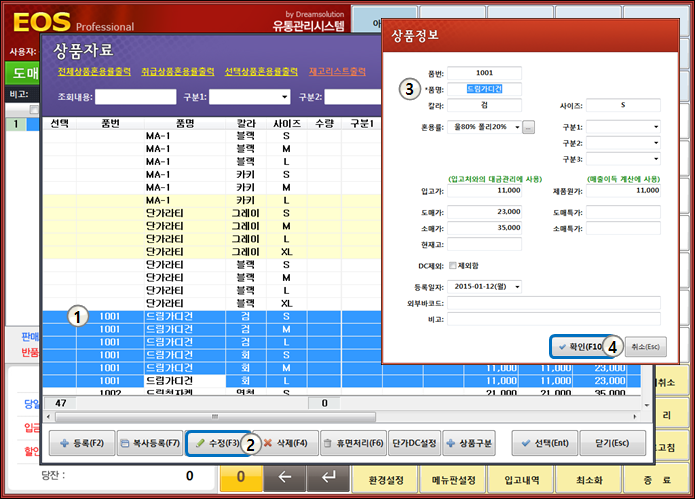Click the horizontal scrollbar of product list
Screen dimensions: 695x499
point(215,417)
